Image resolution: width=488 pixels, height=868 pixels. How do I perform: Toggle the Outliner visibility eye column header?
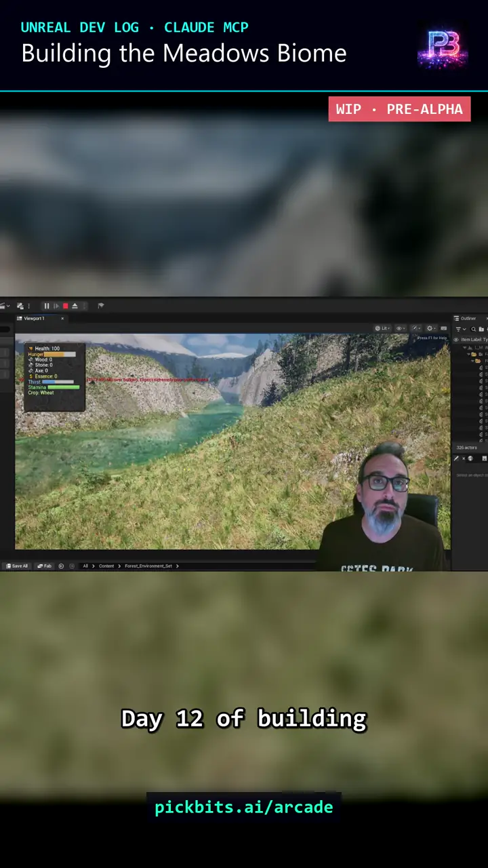(x=456, y=340)
